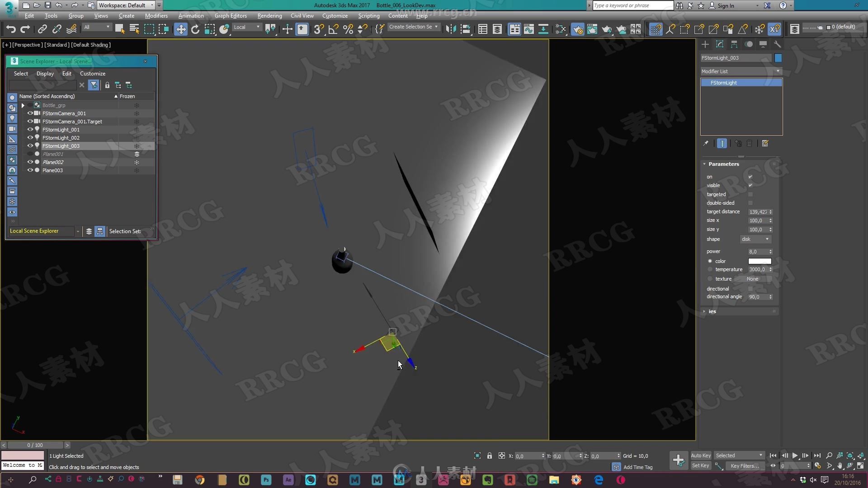Expand the Bottle_grp tree node
The width and height of the screenshot is (868, 488).
point(23,105)
